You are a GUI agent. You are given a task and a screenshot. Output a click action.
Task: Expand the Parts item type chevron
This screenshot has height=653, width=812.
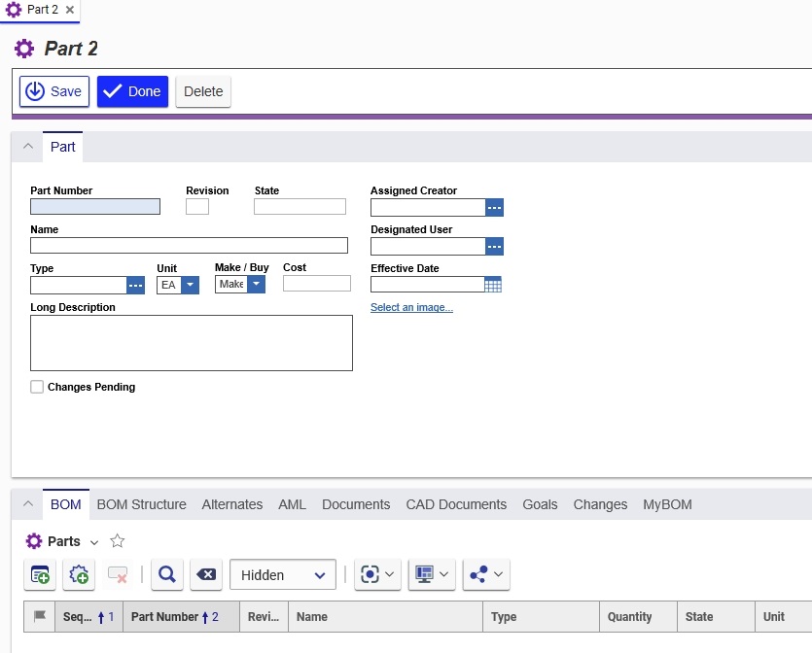[94, 542]
